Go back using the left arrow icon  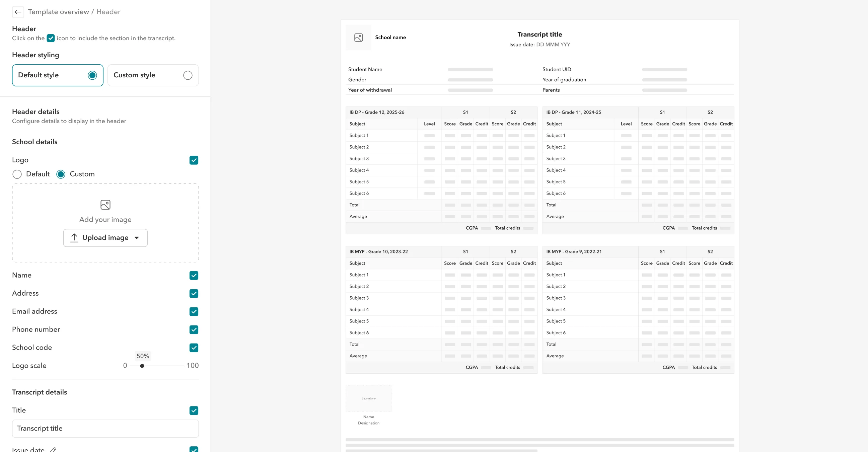click(x=18, y=12)
